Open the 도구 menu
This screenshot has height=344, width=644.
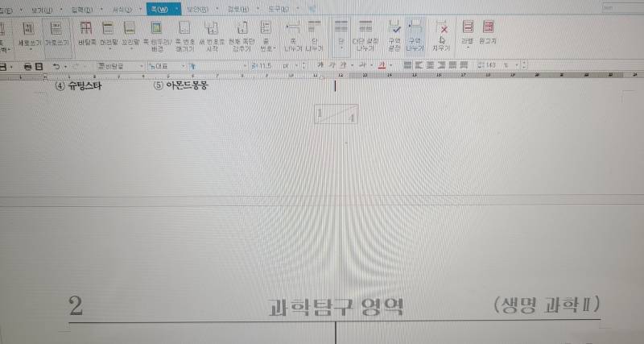279,9
